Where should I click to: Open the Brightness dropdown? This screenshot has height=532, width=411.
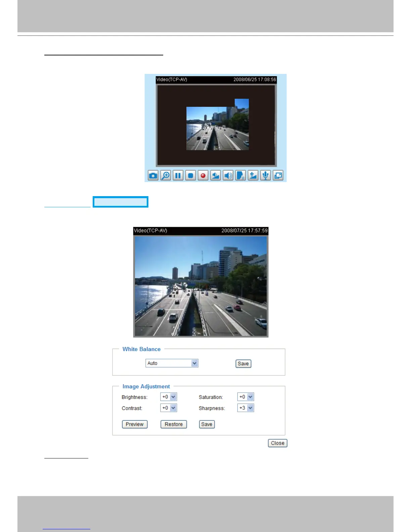click(x=169, y=397)
